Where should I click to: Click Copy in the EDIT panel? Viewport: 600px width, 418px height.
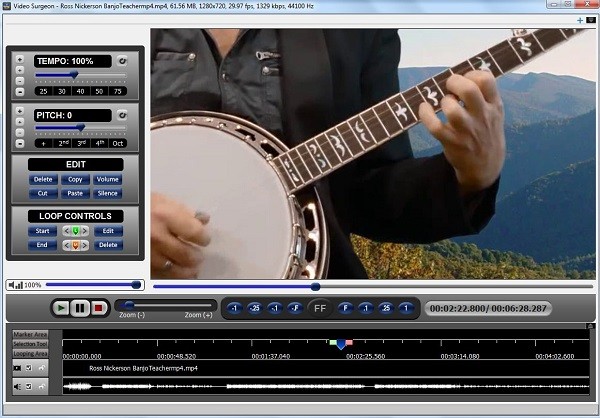(75, 179)
